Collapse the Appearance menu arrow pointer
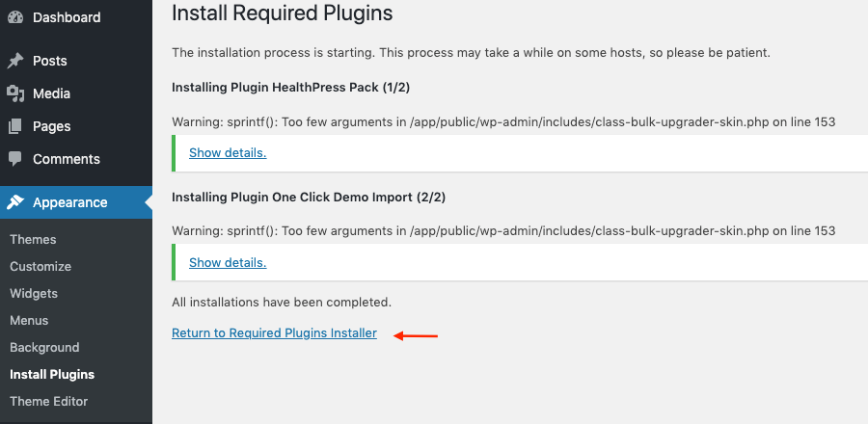The width and height of the screenshot is (868, 424). tap(148, 202)
